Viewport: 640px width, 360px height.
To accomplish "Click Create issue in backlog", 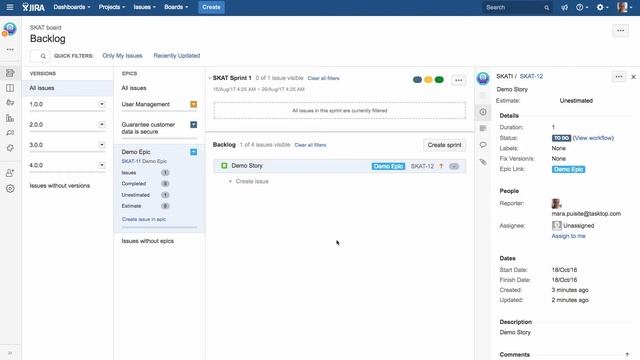I will 249,182.
